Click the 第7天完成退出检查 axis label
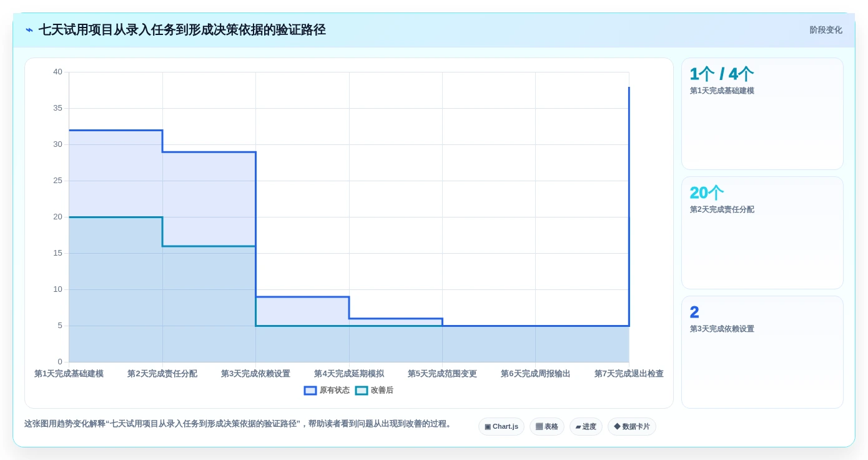The image size is (868, 460). [x=629, y=374]
